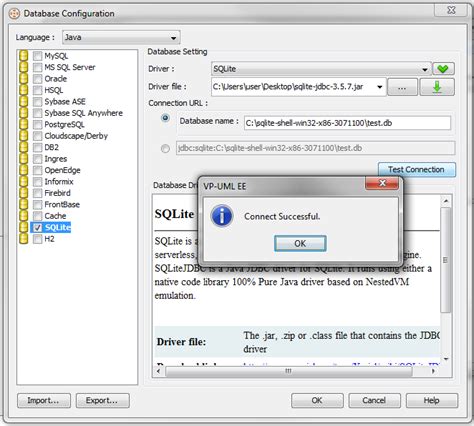The height and width of the screenshot is (426, 474).
Task: Click the database icon beside Oracle
Action: coord(23,79)
